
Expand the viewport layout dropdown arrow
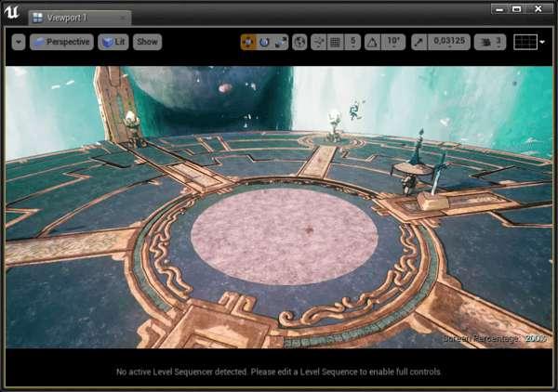click(542, 43)
